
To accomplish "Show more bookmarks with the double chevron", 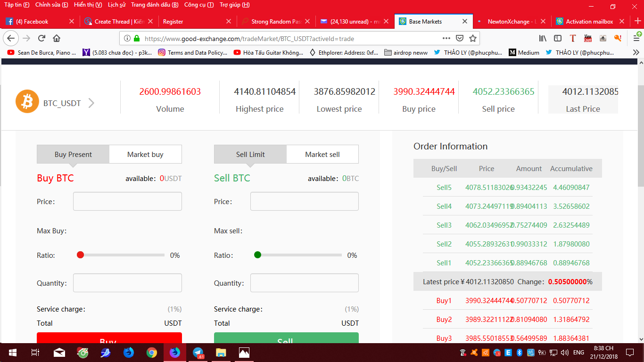I will [636, 52].
